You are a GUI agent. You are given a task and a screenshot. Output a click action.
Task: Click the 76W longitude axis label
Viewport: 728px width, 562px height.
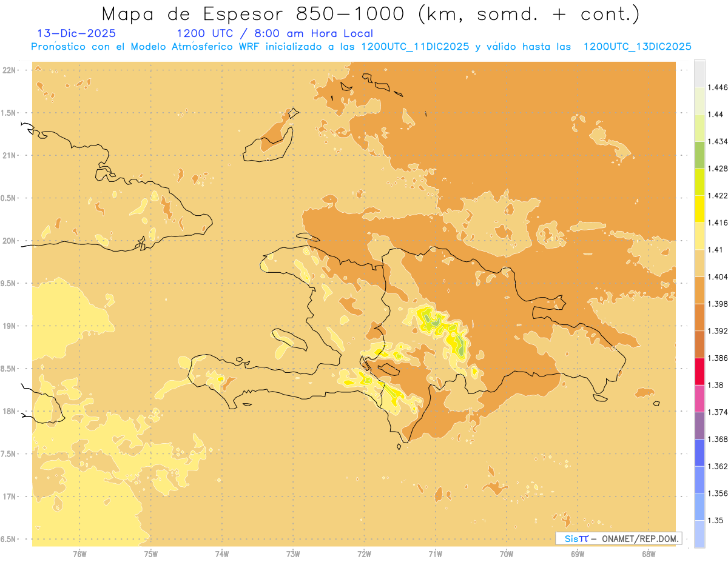[79, 554]
